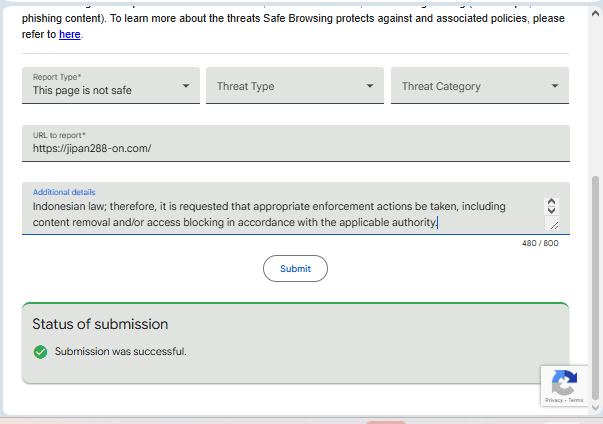Click the 'Additional details' field label
Image resolution: width=603 pixels, height=424 pixels.
58,192
